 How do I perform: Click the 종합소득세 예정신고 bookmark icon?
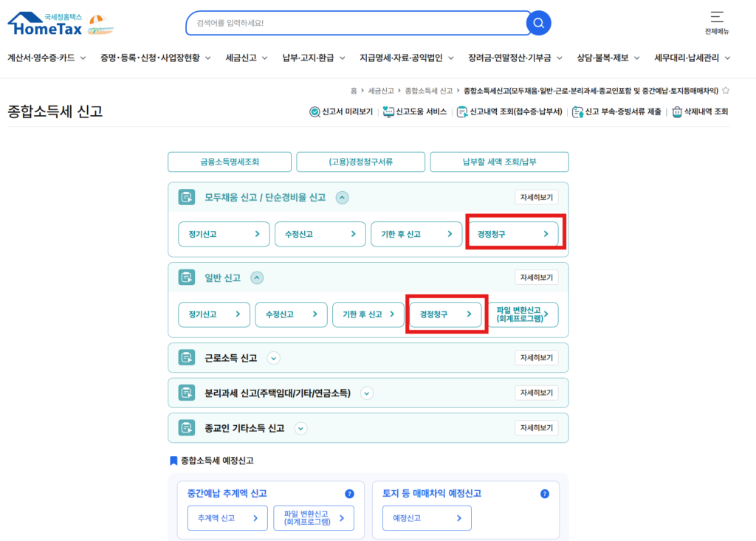pyautogui.click(x=173, y=461)
